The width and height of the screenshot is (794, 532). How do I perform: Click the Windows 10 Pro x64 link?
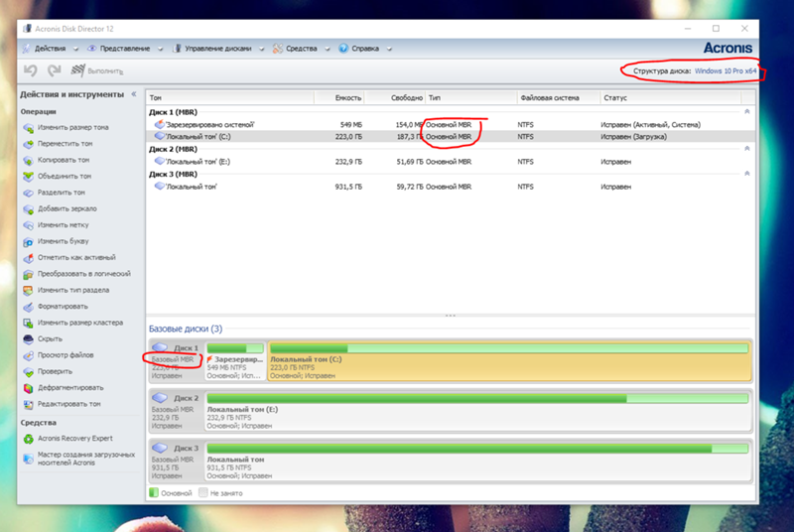(x=726, y=70)
